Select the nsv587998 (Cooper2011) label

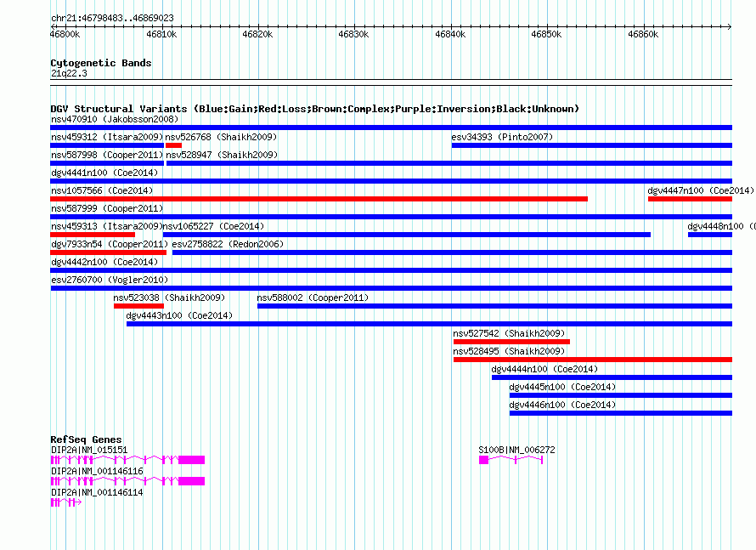click(107, 155)
